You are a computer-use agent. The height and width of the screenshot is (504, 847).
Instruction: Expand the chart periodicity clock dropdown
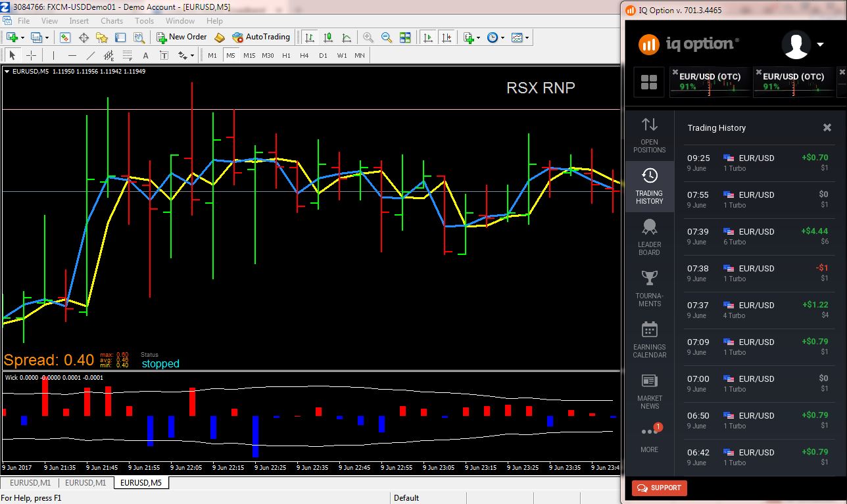[502, 38]
